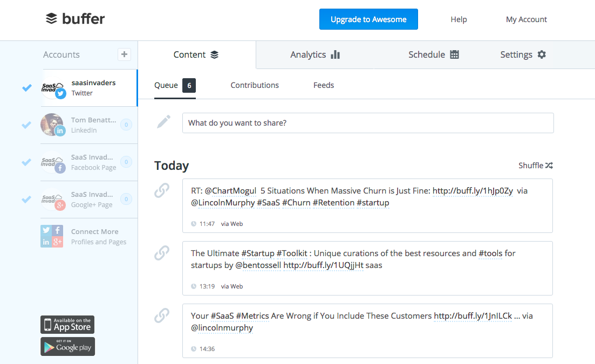The image size is (595, 364).
Task: Click @LincolnMurphy mention in first post
Action: pos(223,203)
